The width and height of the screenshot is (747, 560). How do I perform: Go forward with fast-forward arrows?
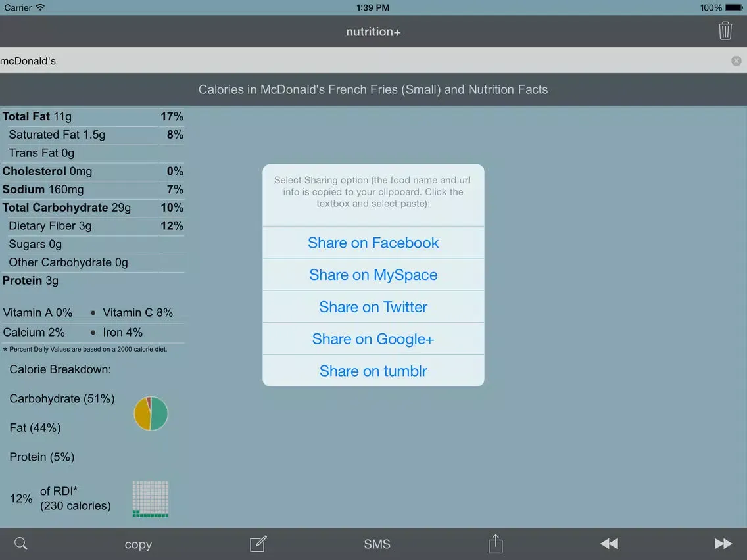click(x=723, y=544)
